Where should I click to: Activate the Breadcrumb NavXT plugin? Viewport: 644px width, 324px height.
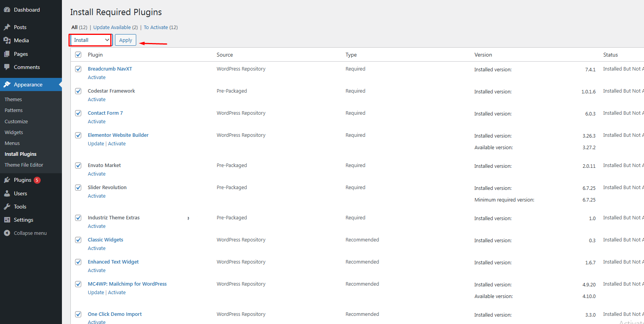click(97, 78)
